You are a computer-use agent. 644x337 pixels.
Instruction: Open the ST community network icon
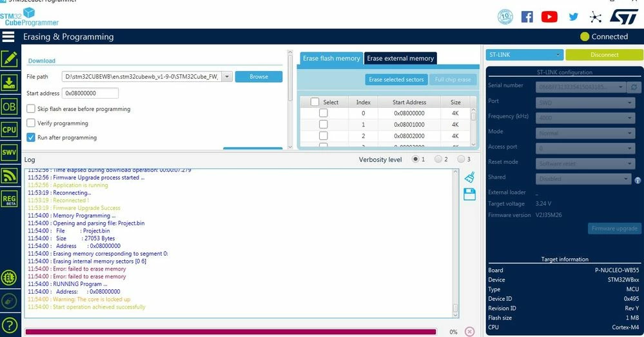(x=596, y=17)
